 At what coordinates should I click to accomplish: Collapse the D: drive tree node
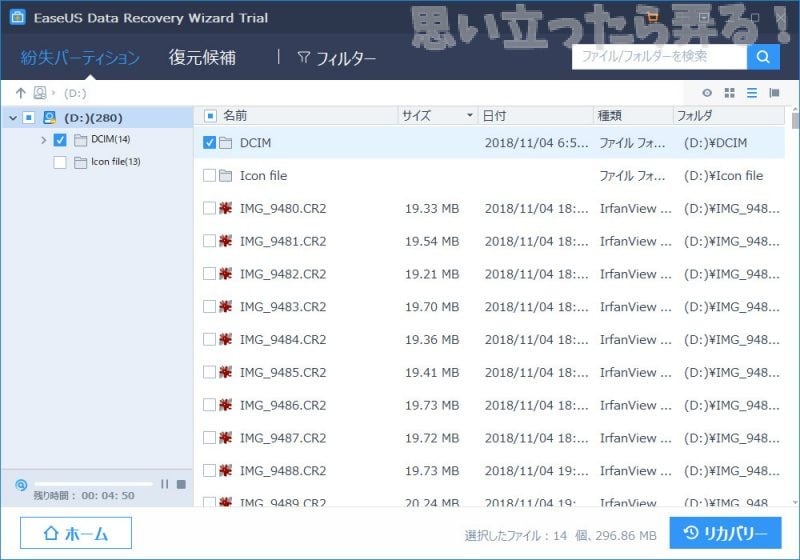[13, 118]
